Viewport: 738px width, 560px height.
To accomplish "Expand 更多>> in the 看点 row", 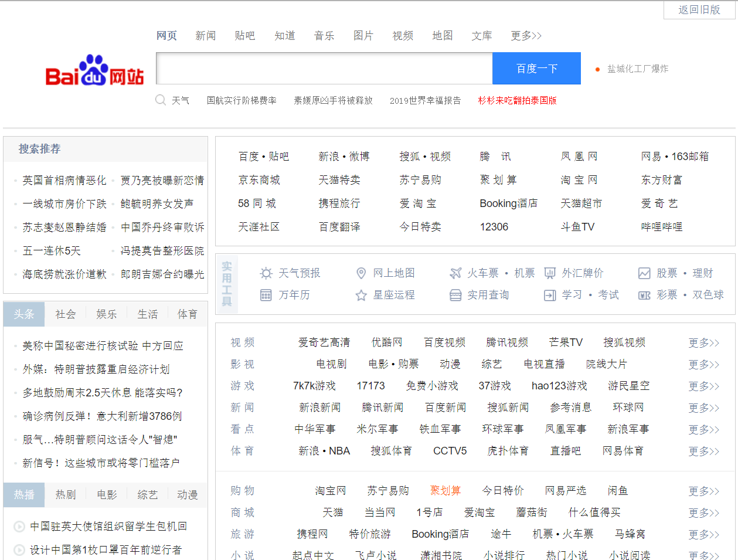I will point(703,430).
